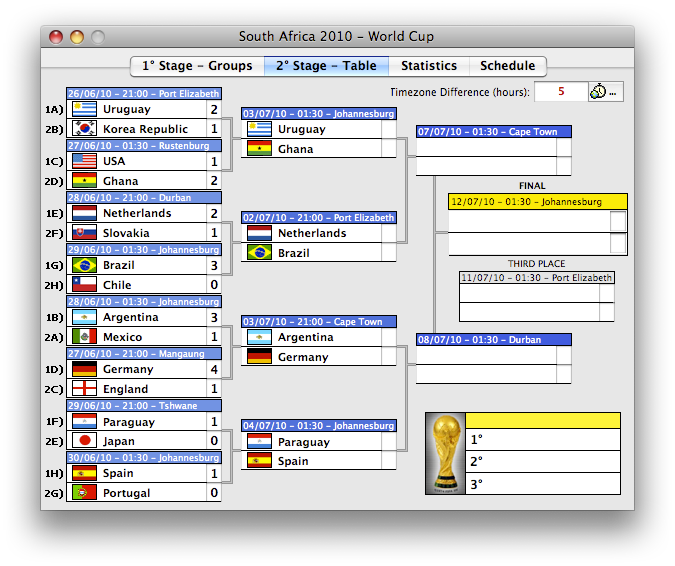
Task: Click the 2° place podium row
Action: pyautogui.click(x=543, y=461)
